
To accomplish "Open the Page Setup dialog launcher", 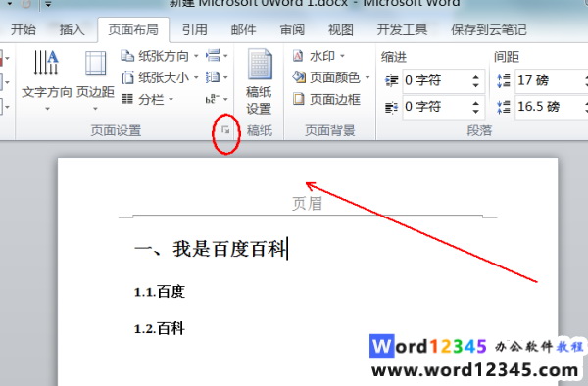I will tap(225, 130).
